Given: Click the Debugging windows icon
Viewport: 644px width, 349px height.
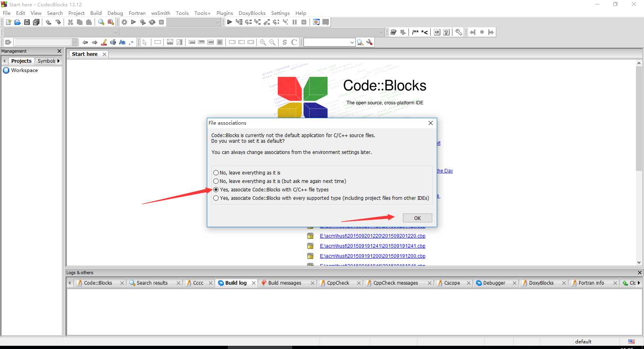Looking at the screenshot, I should pyautogui.click(x=316, y=22).
